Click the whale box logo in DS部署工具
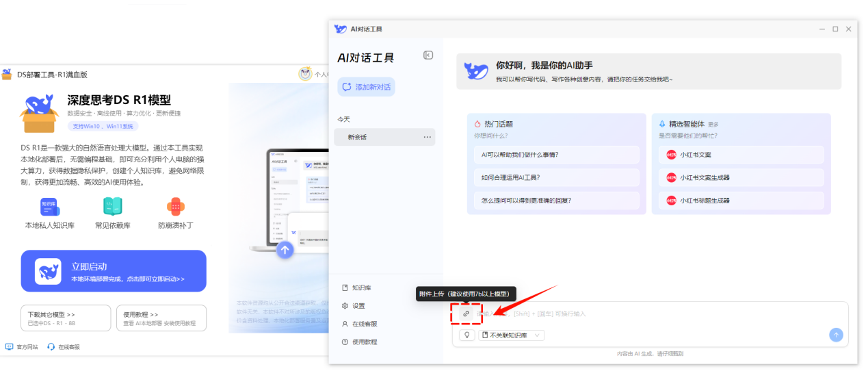The height and width of the screenshot is (371, 868). click(x=40, y=112)
